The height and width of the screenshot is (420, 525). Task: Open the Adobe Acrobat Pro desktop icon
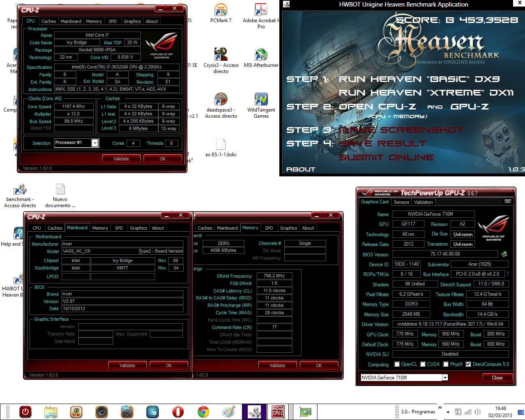[261, 16]
